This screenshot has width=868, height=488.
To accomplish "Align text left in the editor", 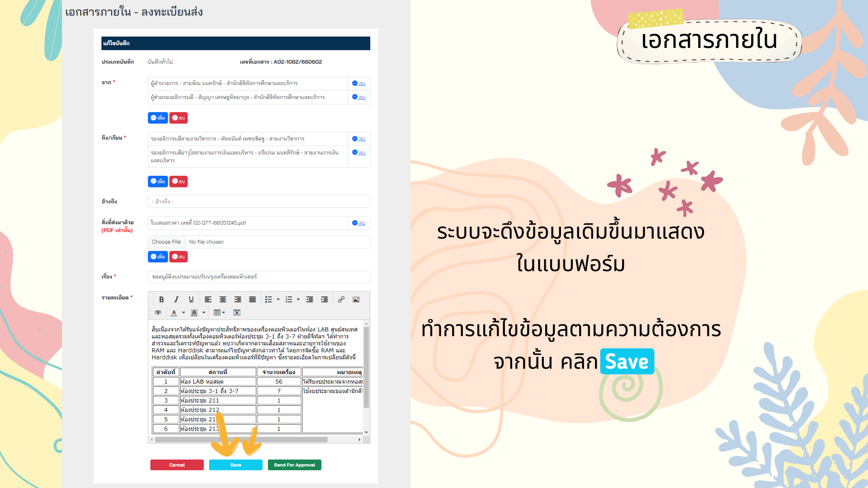I will tap(208, 300).
